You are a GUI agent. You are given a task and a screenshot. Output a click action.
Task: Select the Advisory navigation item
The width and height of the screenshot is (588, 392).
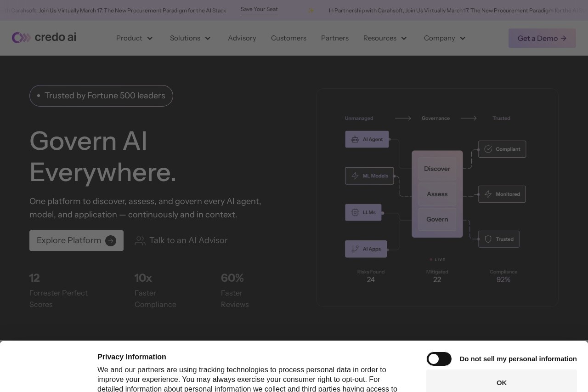[x=242, y=38]
